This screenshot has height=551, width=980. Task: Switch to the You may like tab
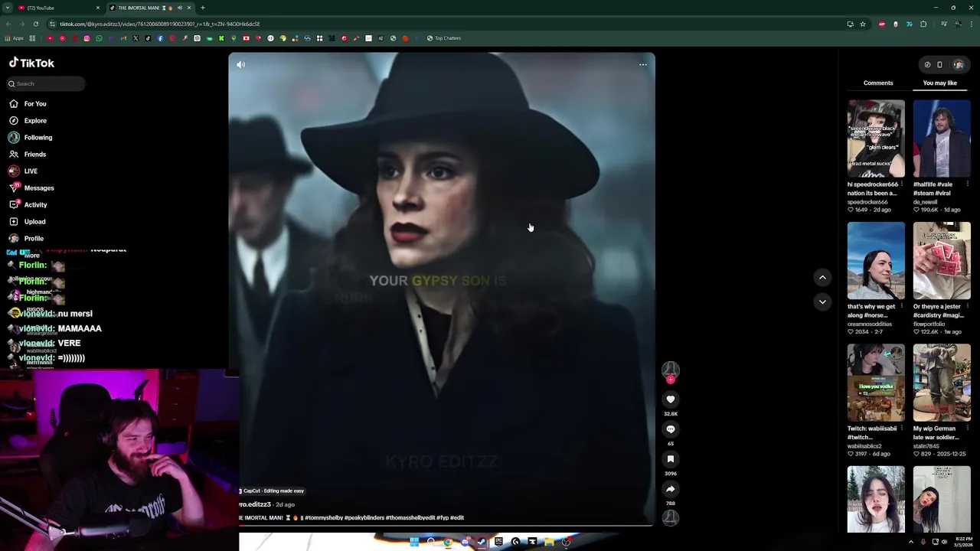tap(939, 83)
